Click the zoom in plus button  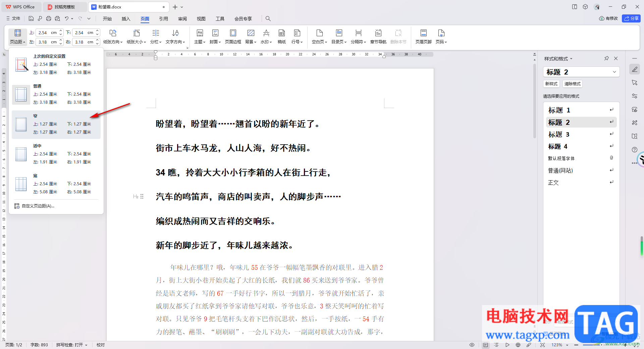(625, 345)
